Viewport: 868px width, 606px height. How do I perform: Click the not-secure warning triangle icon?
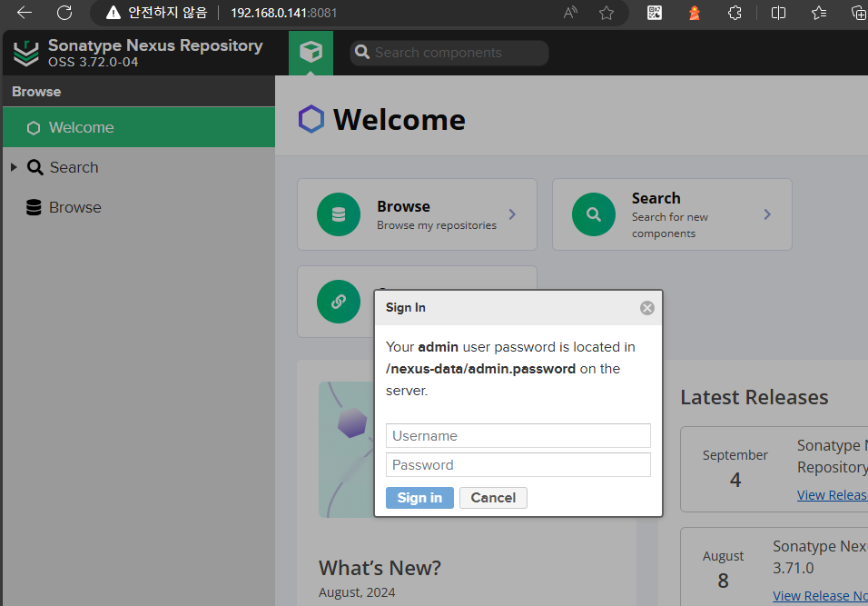click(113, 13)
